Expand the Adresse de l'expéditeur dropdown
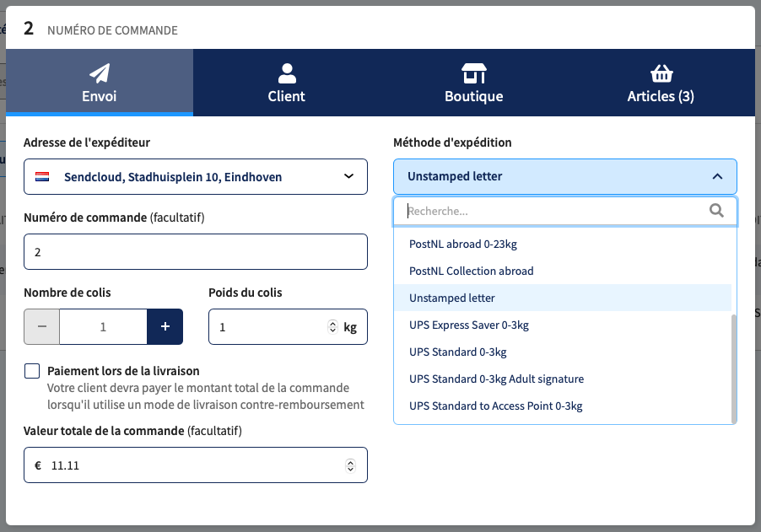Viewport: 761px width, 532px height. tap(196, 176)
